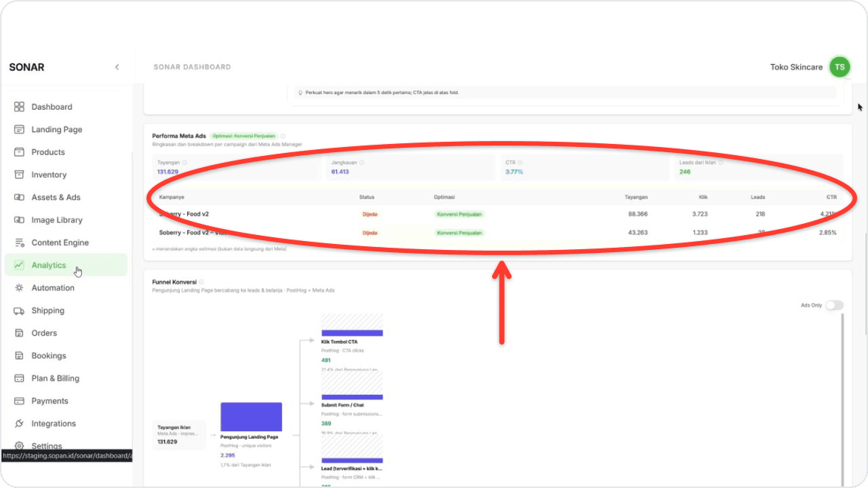Click Dijeda status in the 88.366 row

(370, 214)
